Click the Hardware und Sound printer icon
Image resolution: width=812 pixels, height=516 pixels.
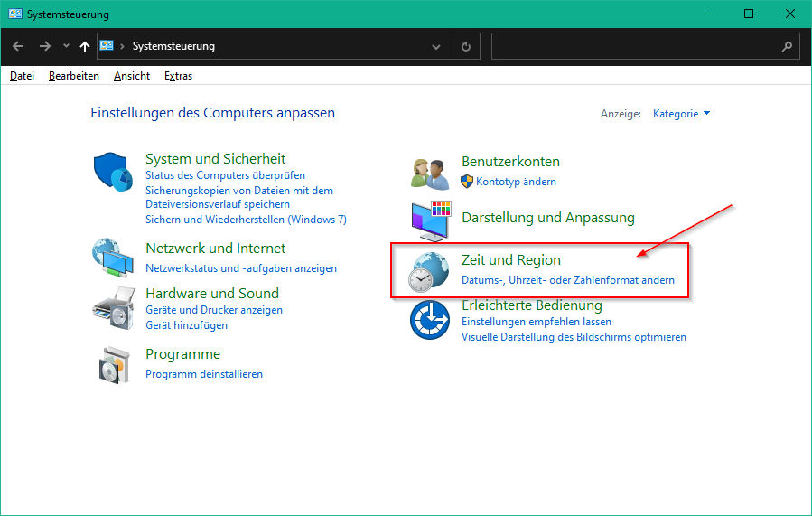(x=114, y=308)
